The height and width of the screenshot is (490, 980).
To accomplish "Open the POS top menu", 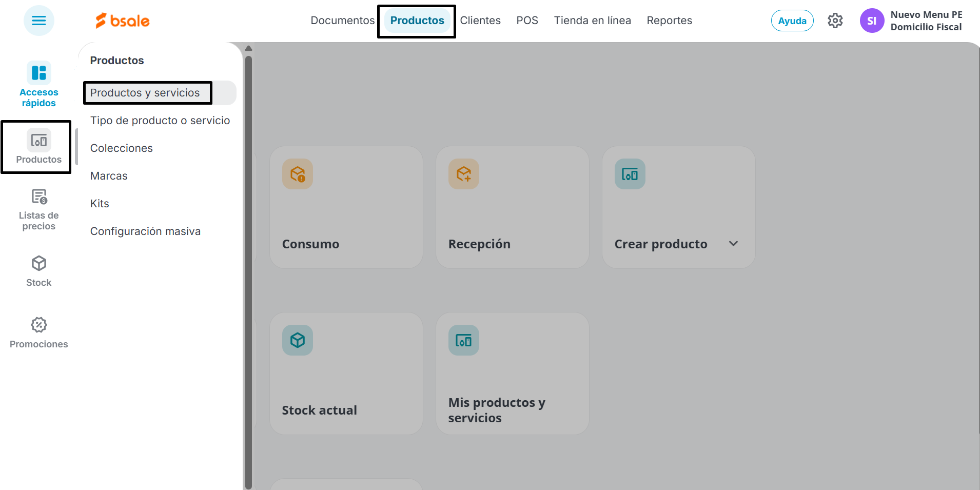I will click(527, 21).
